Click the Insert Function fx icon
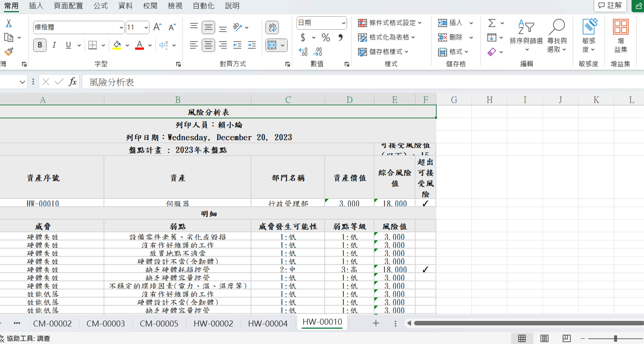 73,82
